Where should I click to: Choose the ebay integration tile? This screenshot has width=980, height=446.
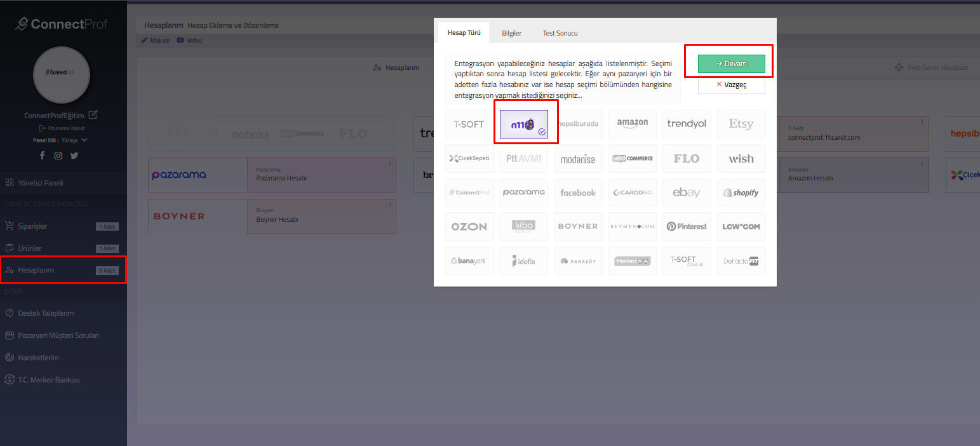687,193
